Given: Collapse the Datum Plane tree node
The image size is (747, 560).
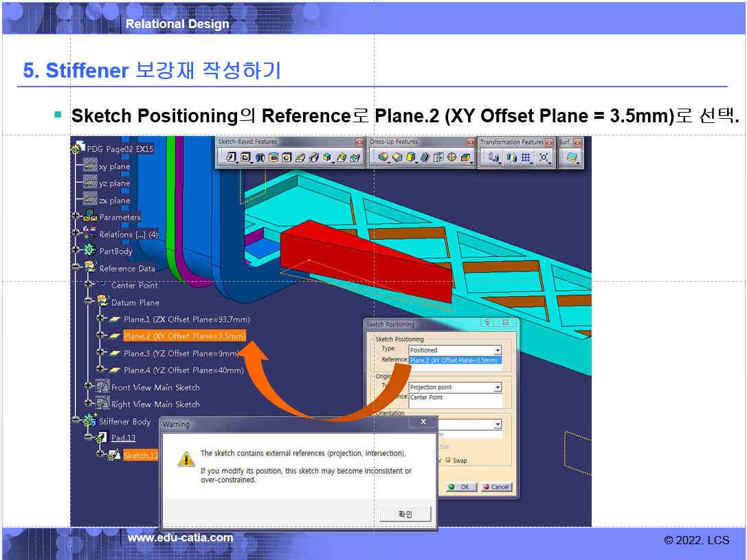Looking at the screenshot, I should tap(88, 302).
